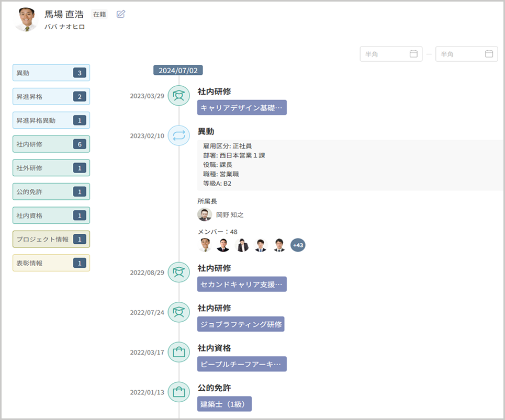Click the start date input field

385,54
